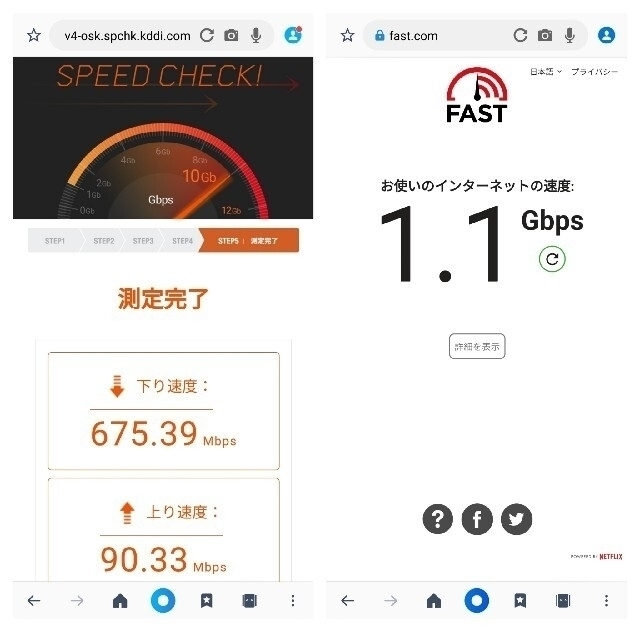Go to home in the right browser

point(433,600)
